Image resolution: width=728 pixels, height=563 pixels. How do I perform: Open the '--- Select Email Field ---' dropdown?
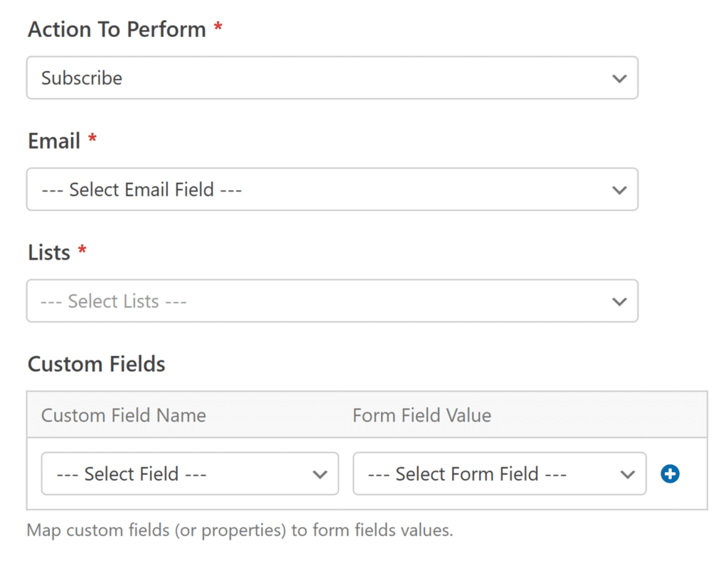[x=332, y=189]
